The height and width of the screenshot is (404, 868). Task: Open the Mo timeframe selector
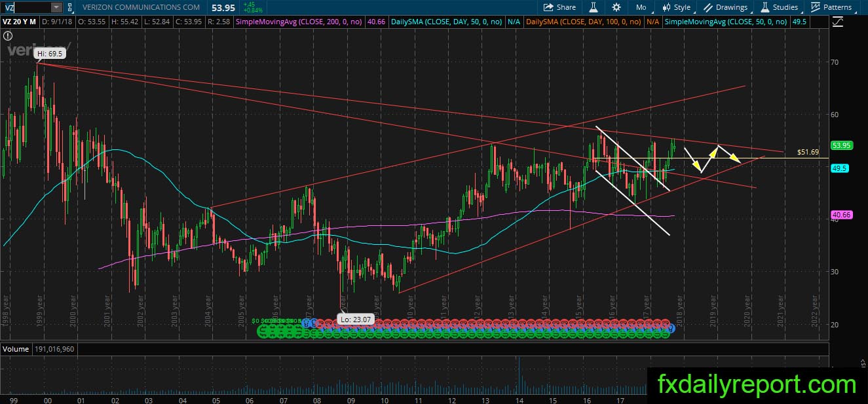(x=641, y=7)
